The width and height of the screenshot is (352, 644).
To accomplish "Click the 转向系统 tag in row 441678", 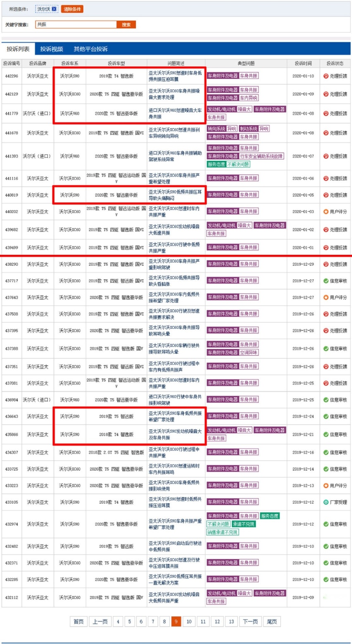I will (216, 129).
